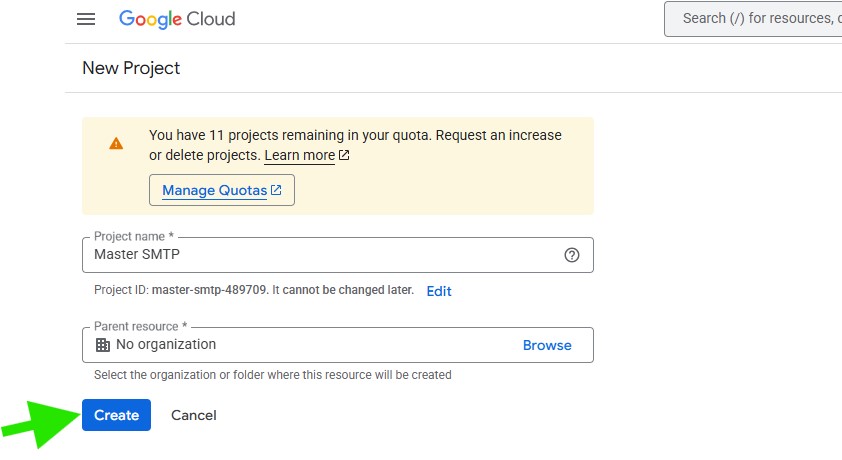
Task: Edit the Project ID
Action: pyautogui.click(x=438, y=291)
